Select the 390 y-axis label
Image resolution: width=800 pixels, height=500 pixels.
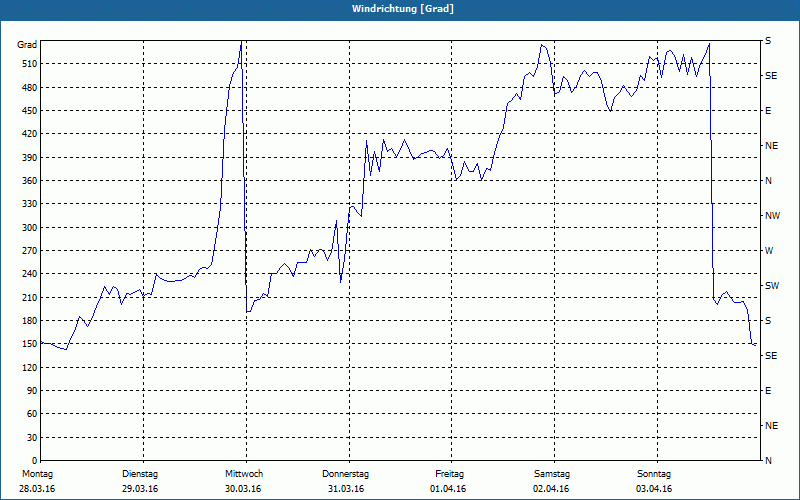(30, 157)
